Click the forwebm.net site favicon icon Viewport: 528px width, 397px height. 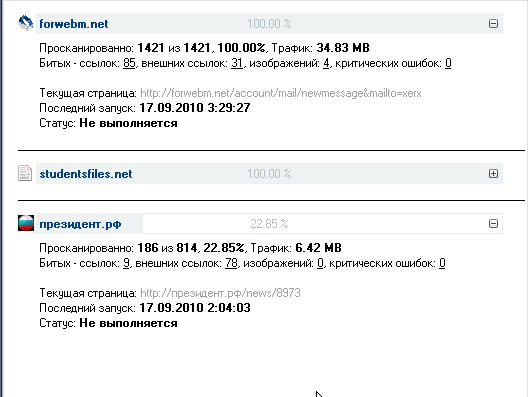point(26,23)
